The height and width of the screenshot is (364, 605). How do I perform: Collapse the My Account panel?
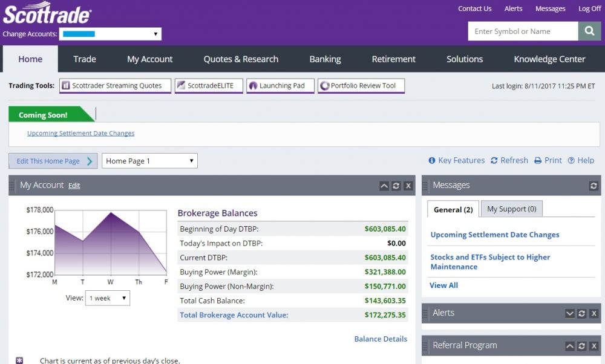click(384, 186)
